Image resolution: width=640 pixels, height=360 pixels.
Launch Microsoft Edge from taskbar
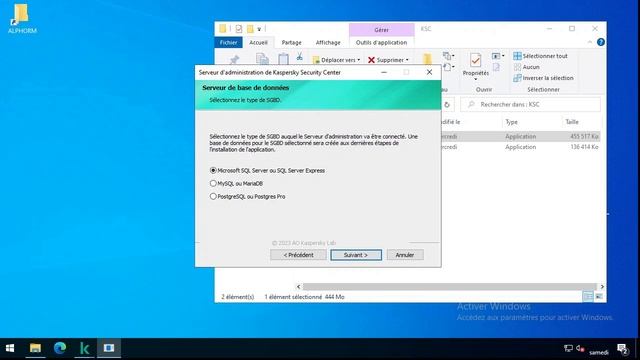(x=60, y=348)
